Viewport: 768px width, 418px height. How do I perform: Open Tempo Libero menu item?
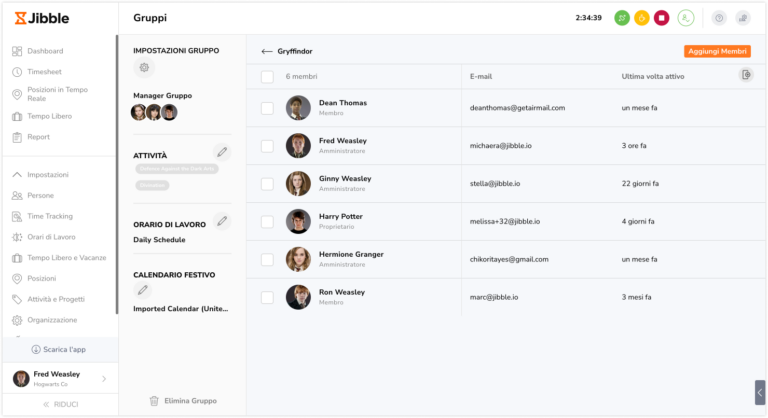coord(49,116)
